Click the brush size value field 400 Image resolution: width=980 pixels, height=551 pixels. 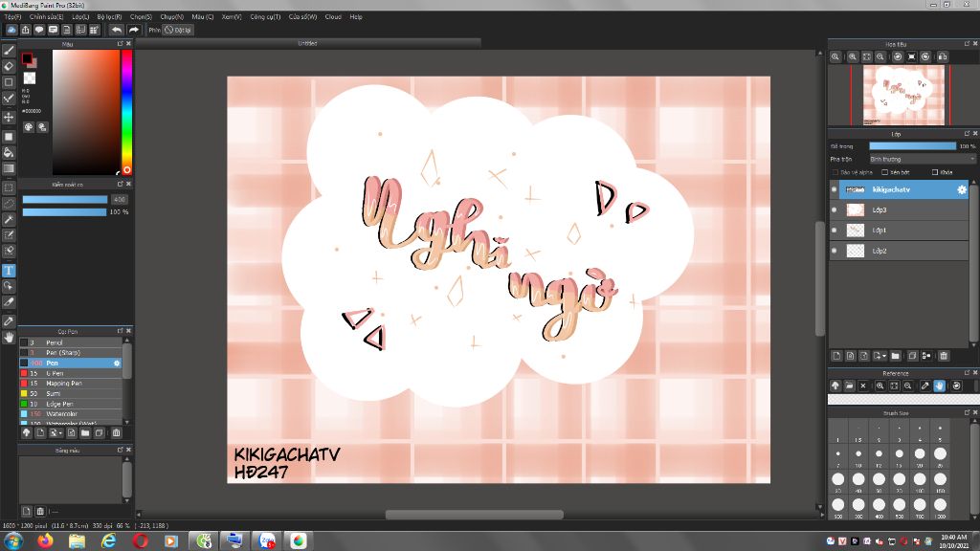(x=119, y=199)
